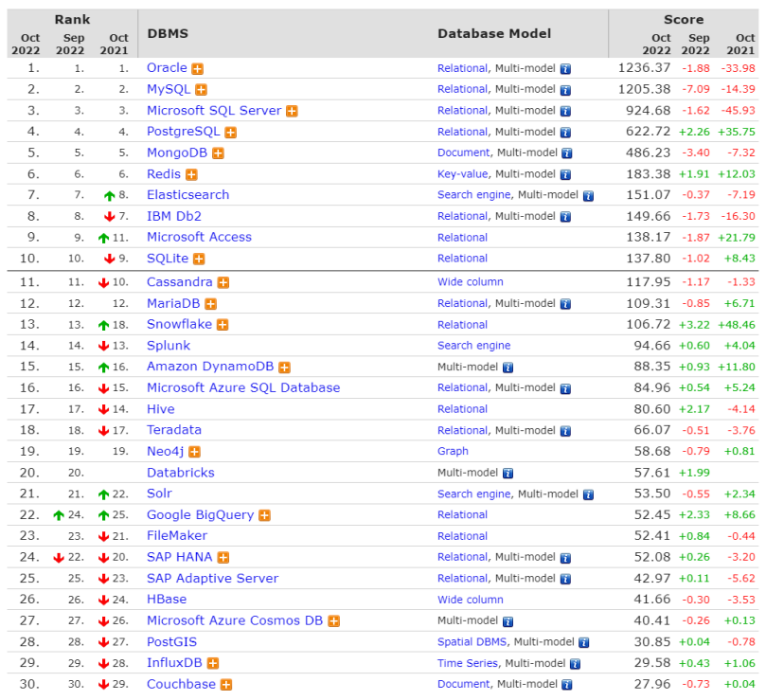
Task: Click the +48.46 change for Snowflake
Action: (x=737, y=325)
